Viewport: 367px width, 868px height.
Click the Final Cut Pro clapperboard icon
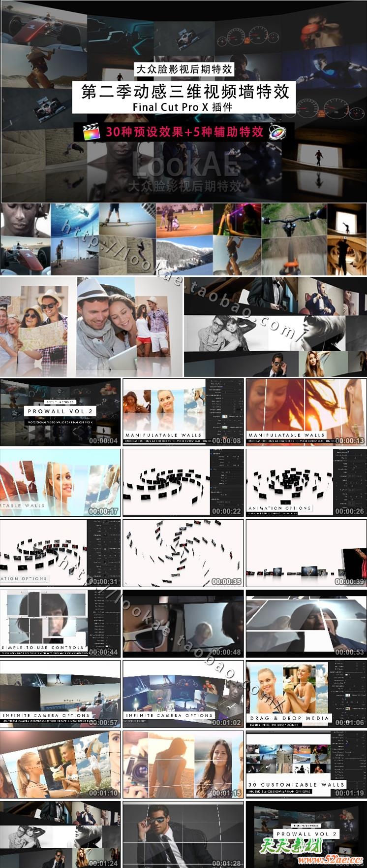point(91,132)
